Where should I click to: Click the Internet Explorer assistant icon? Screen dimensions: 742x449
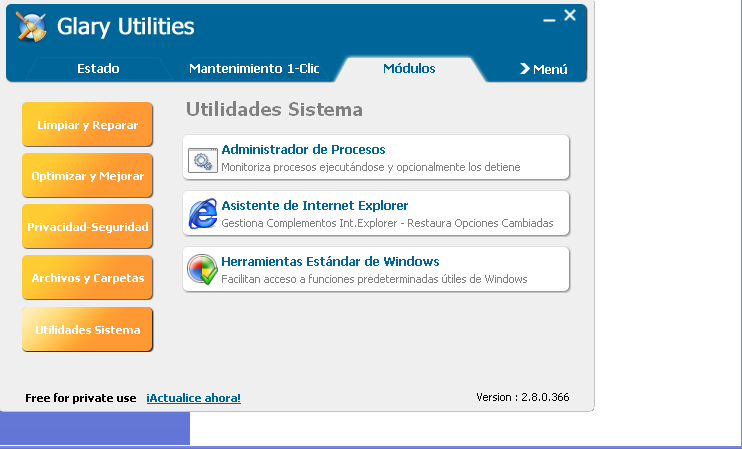[x=203, y=214]
